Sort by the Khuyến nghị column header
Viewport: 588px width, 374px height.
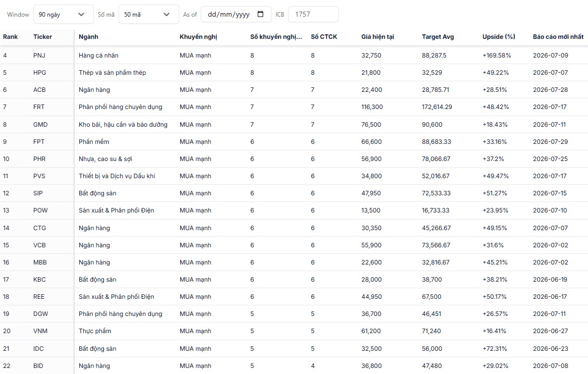click(x=198, y=37)
